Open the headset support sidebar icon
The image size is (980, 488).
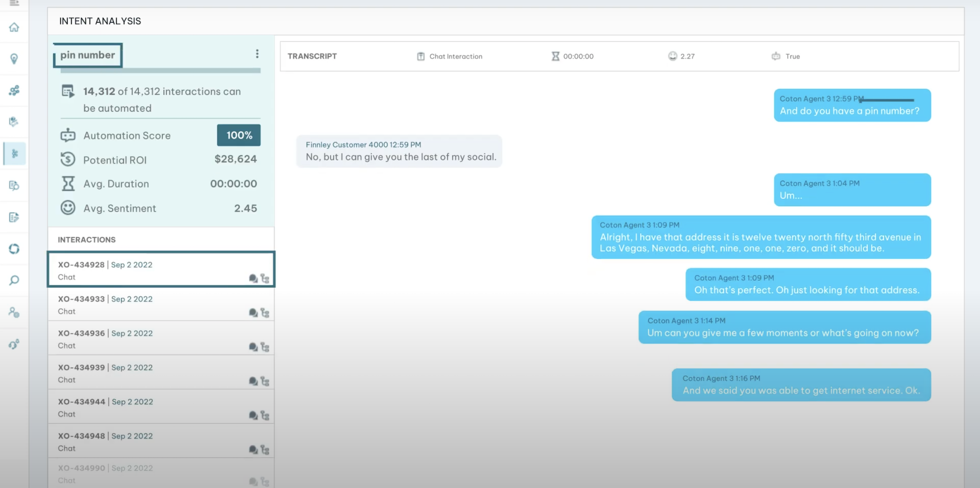(x=14, y=344)
